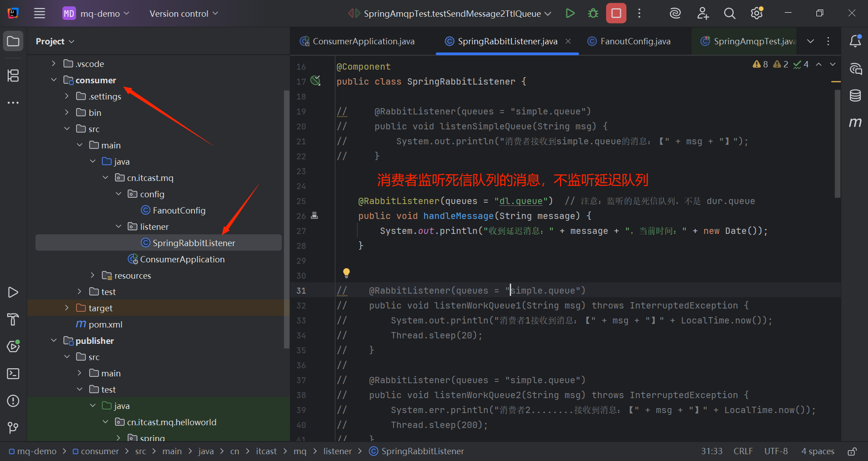Change UTF-8 file encoding
This screenshot has height=461, width=868.
[776, 451]
